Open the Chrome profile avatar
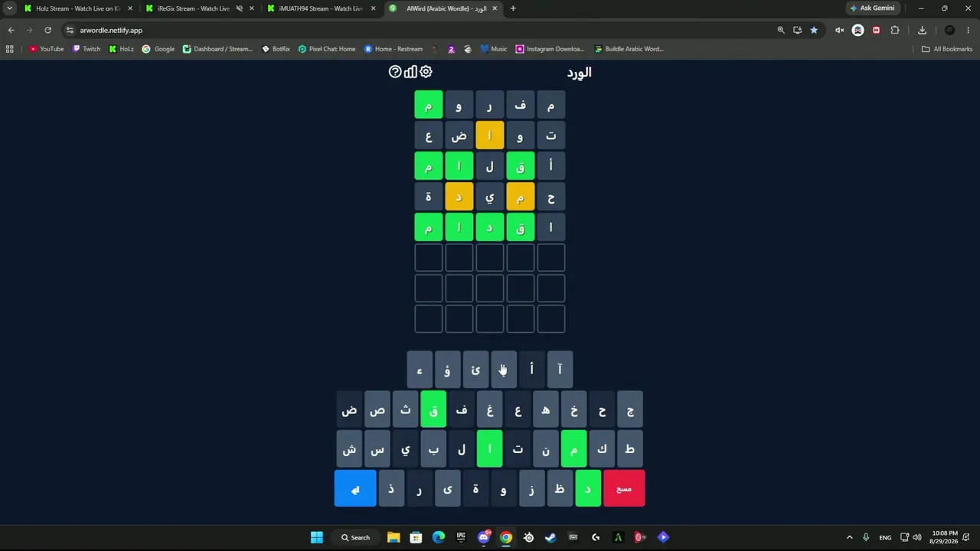Viewport: 980px width, 551px height. [949, 30]
